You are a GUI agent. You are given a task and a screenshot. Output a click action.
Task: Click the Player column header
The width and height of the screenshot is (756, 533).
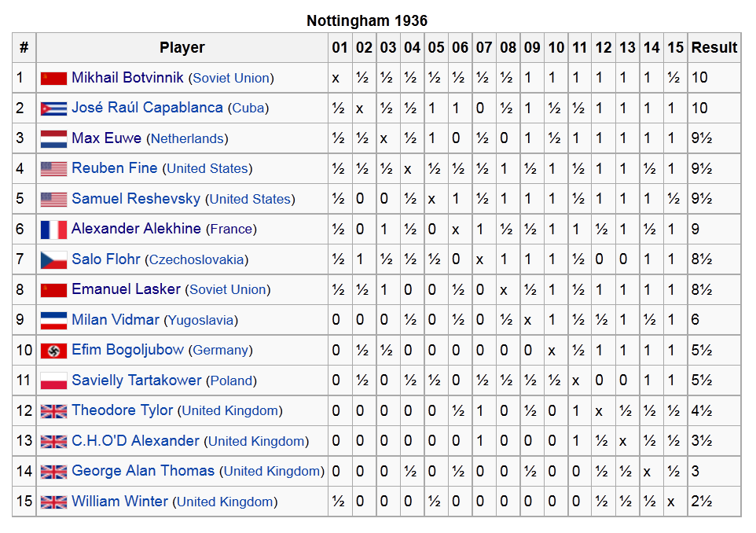tap(182, 48)
